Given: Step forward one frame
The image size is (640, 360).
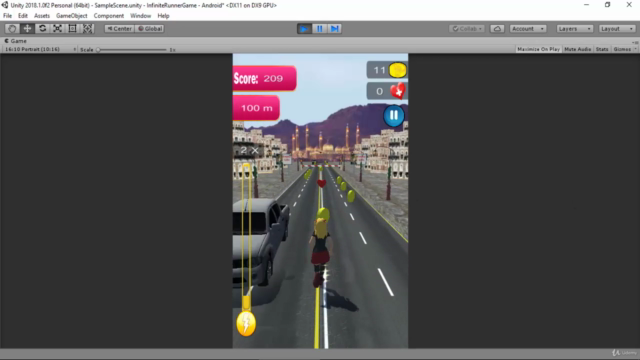Looking at the screenshot, I should 335,29.
